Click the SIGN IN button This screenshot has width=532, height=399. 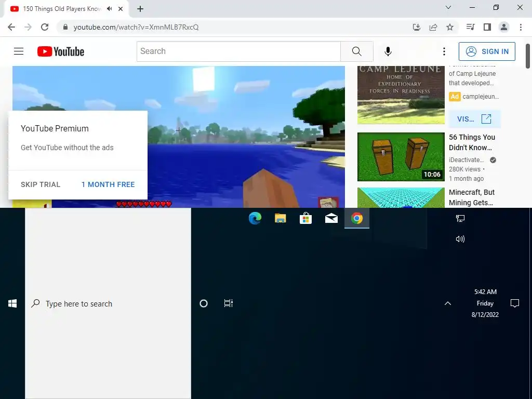pyautogui.click(x=487, y=51)
